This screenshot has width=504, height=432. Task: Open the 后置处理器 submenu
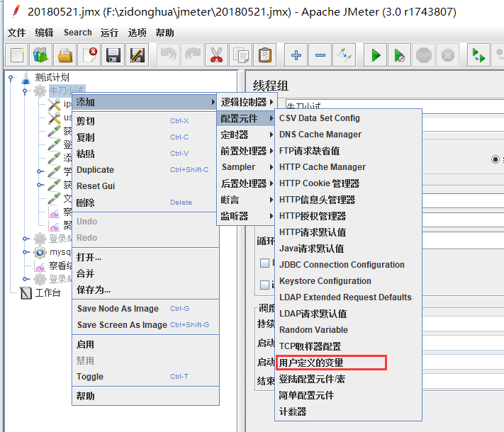[x=247, y=183]
